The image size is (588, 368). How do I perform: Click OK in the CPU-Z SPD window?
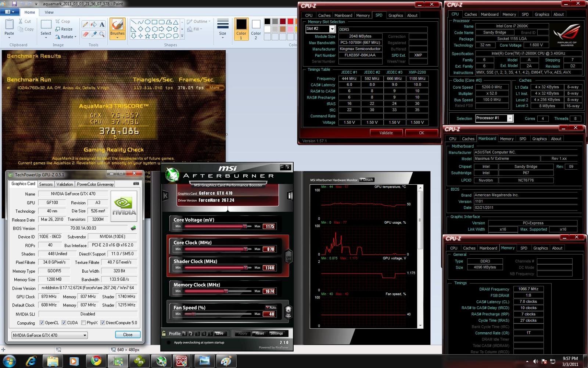click(x=421, y=133)
